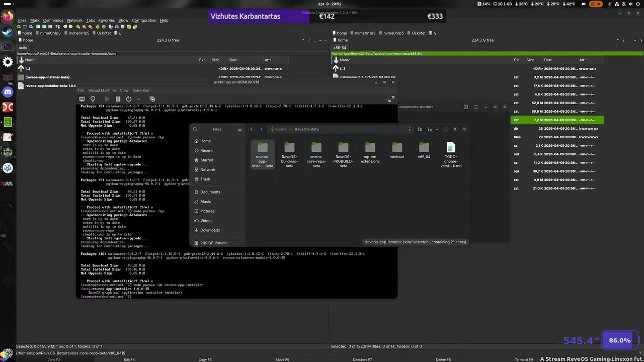Select the raveos-core-repo-beta folder
Image resolution: width=644 pixels, height=362 pixels.
(x=316, y=155)
